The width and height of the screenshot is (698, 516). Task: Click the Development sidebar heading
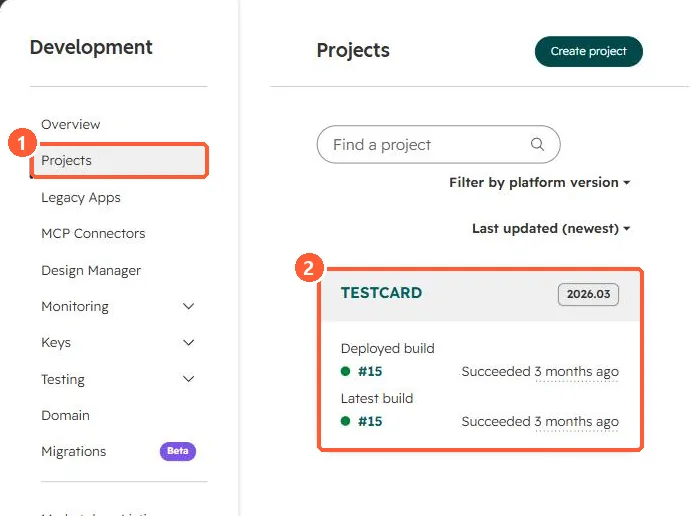point(91,47)
